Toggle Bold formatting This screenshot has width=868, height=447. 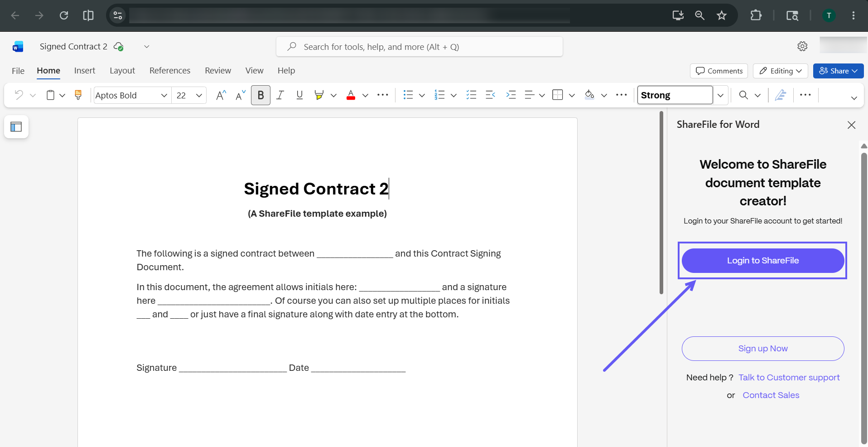click(260, 95)
